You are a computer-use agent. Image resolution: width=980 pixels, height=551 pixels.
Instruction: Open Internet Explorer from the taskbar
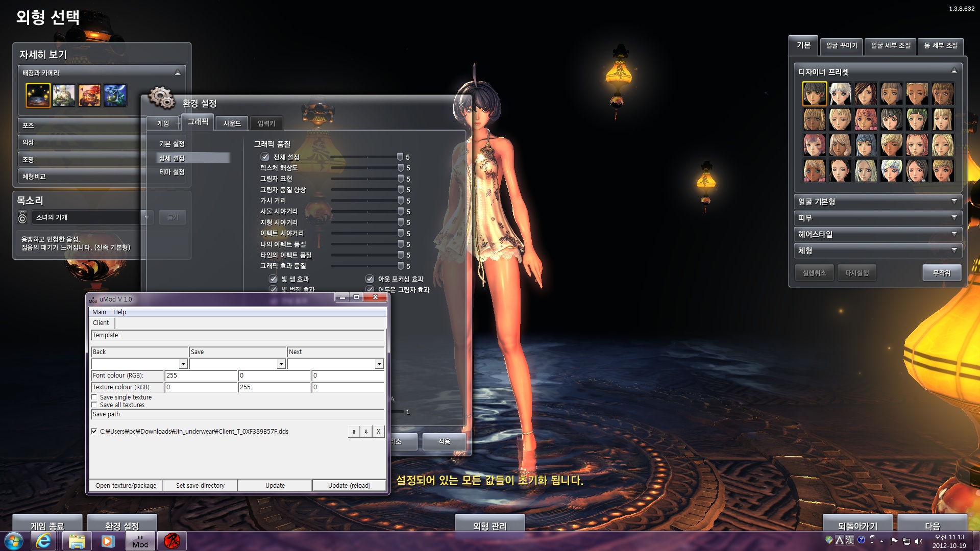click(44, 541)
